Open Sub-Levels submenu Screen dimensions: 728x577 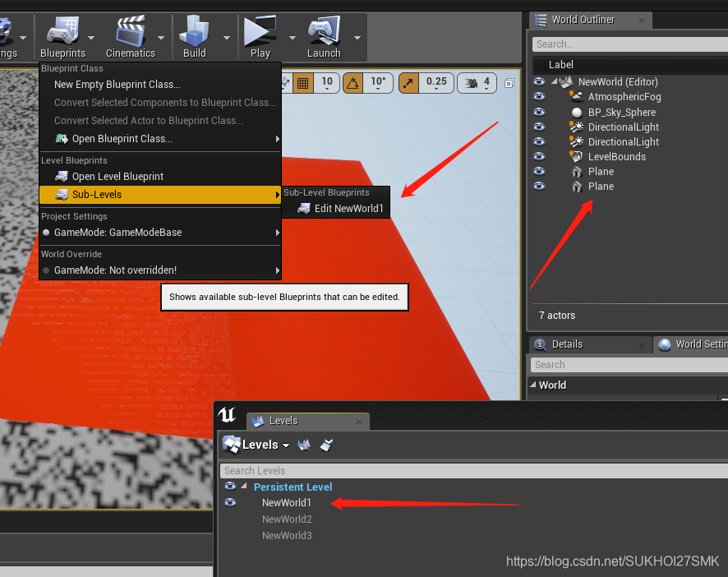click(x=161, y=195)
